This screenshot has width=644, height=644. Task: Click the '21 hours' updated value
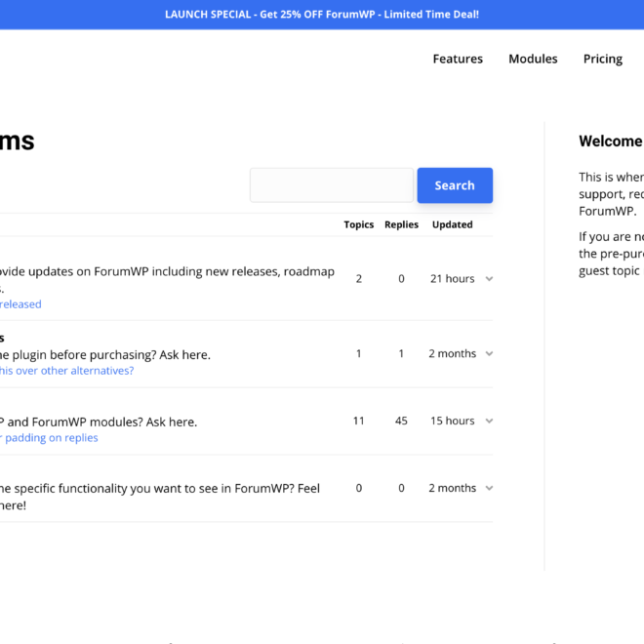click(452, 279)
